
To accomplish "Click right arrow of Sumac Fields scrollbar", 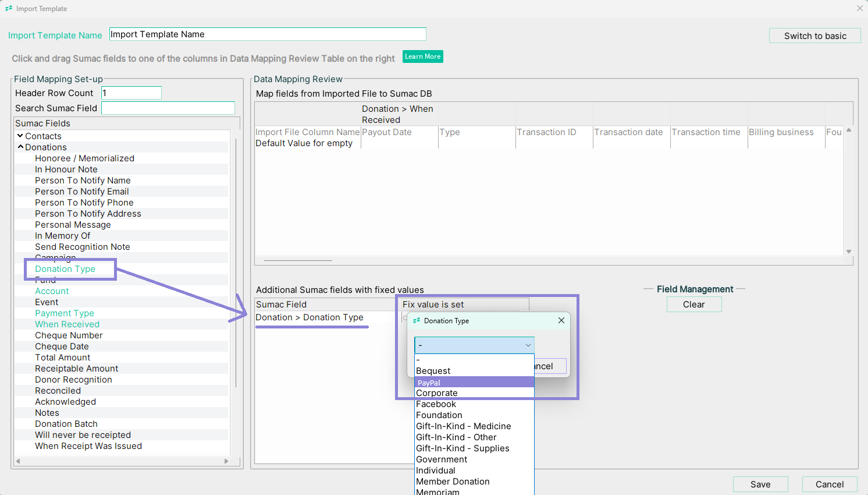I will point(226,461).
